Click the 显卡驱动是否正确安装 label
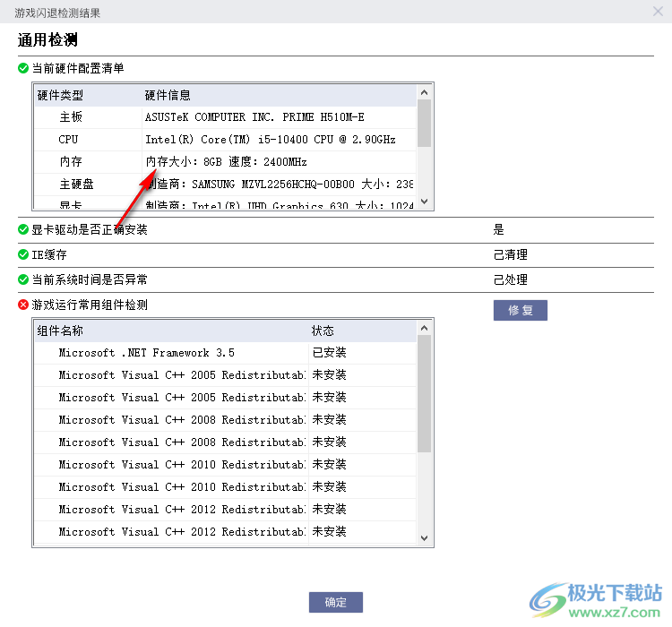 [89, 229]
